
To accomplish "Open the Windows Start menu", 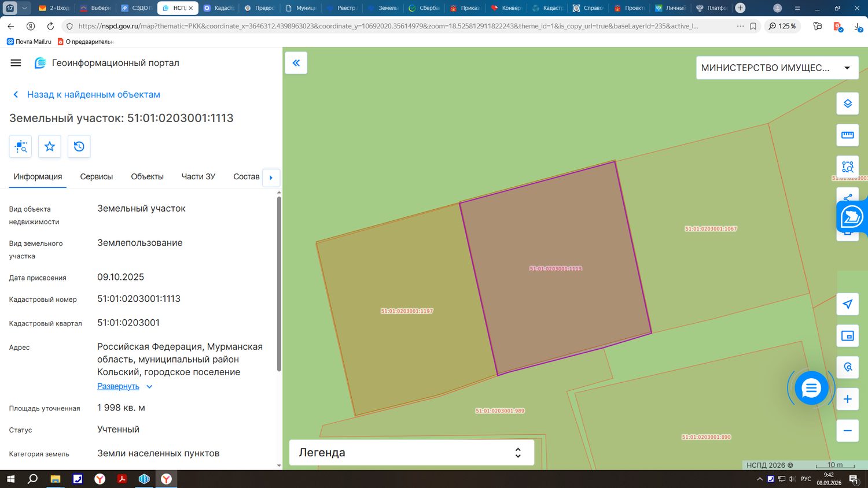I will pyautogui.click(x=10, y=479).
